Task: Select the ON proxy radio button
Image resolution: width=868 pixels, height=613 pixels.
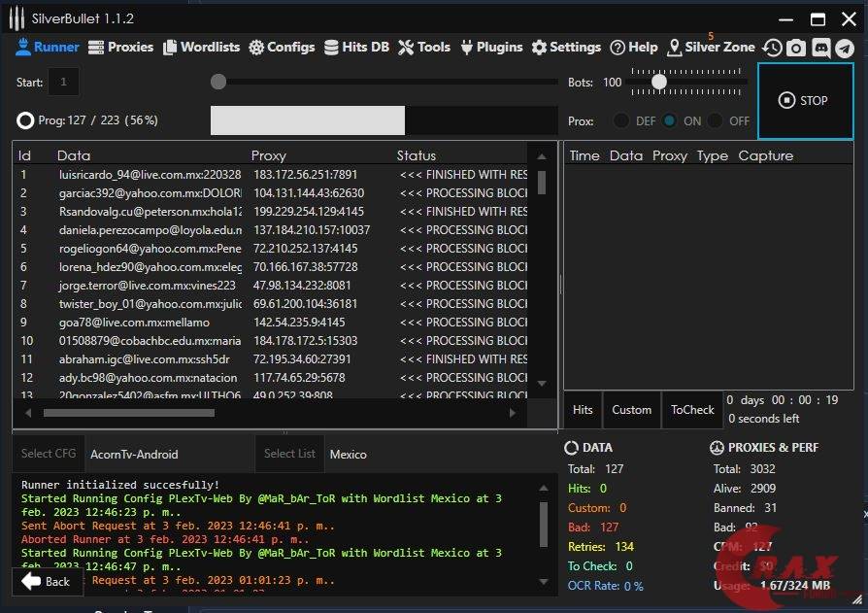Action: (669, 120)
